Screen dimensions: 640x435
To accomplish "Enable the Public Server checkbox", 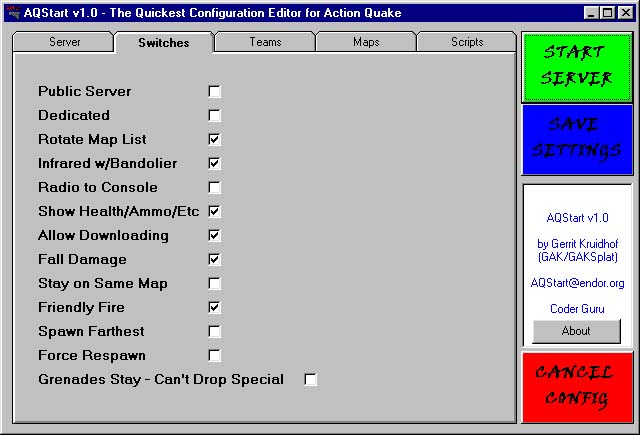I will 214,91.
